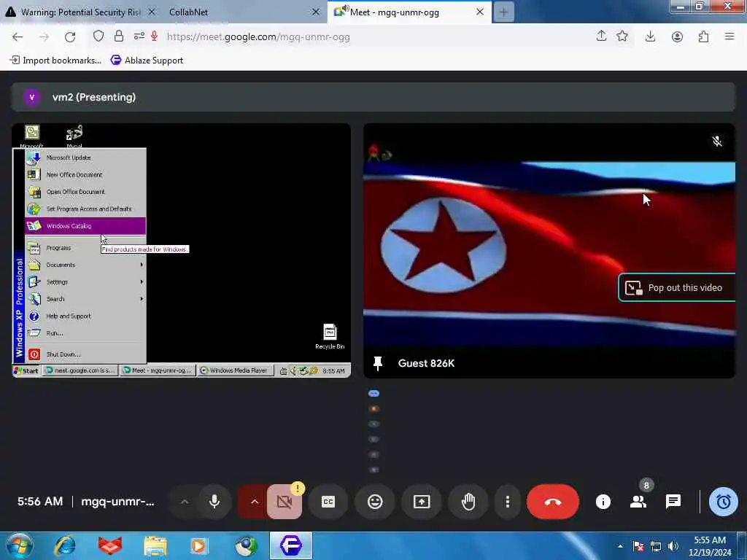Screen dimensions: 747x560
Task: Expand Settings submenu arrow in shared screen
Action: tap(142, 282)
